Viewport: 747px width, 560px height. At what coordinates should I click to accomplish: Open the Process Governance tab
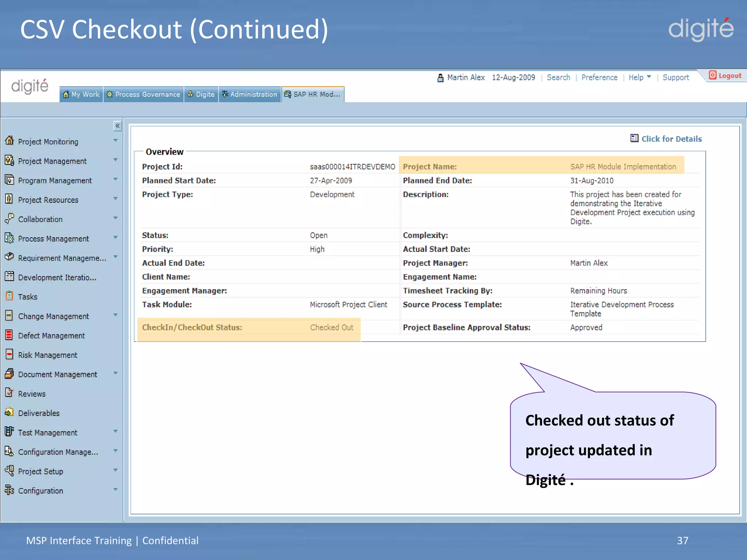pos(144,94)
